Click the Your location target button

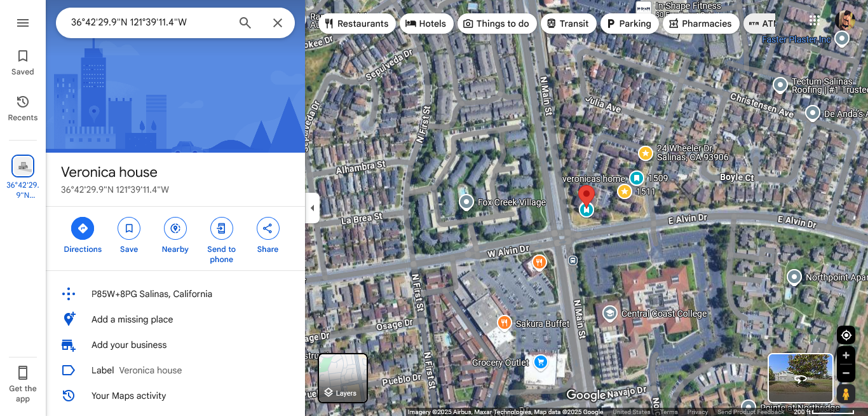[846, 335]
